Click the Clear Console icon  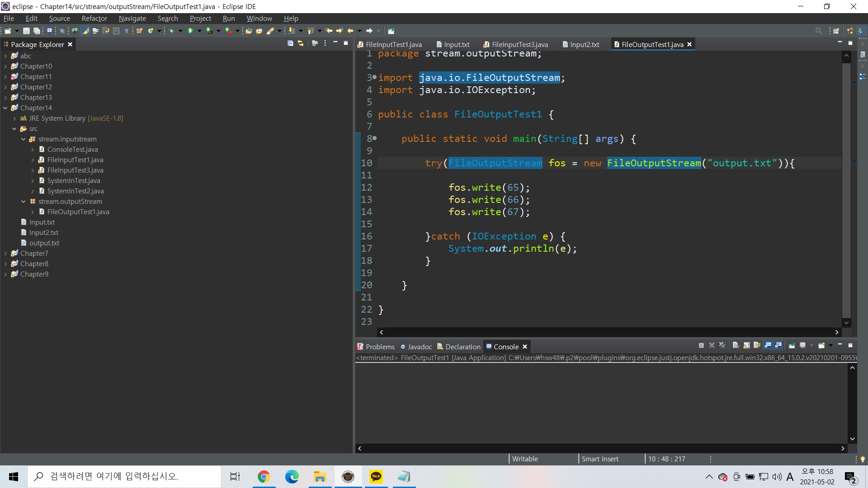click(736, 345)
